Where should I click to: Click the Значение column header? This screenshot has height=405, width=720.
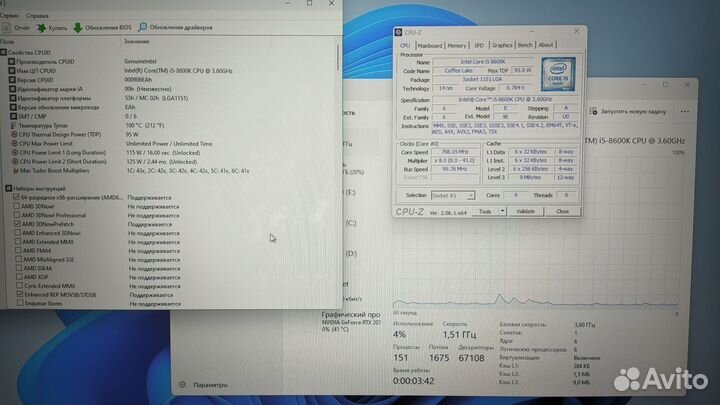tap(136, 42)
